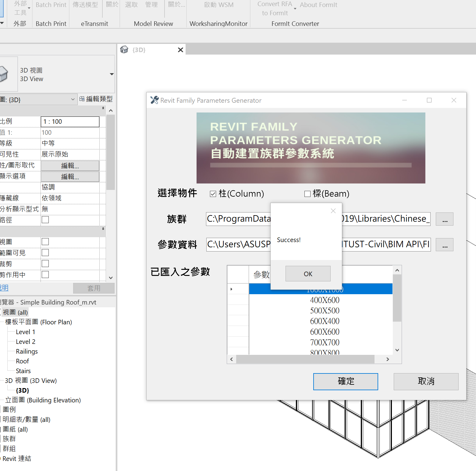Collapse the first Properties group section

click(x=103, y=108)
